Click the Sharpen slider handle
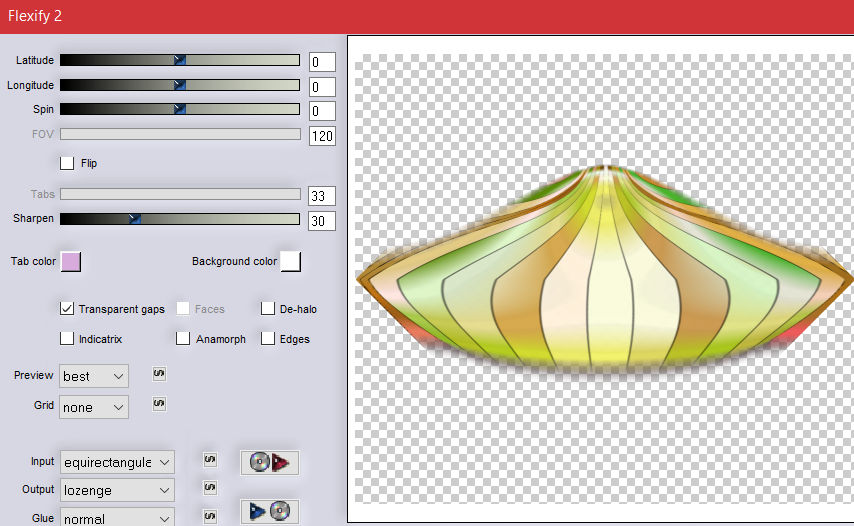Viewport: 854px width, 526px height. pyautogui.click(x=135, y=218)
